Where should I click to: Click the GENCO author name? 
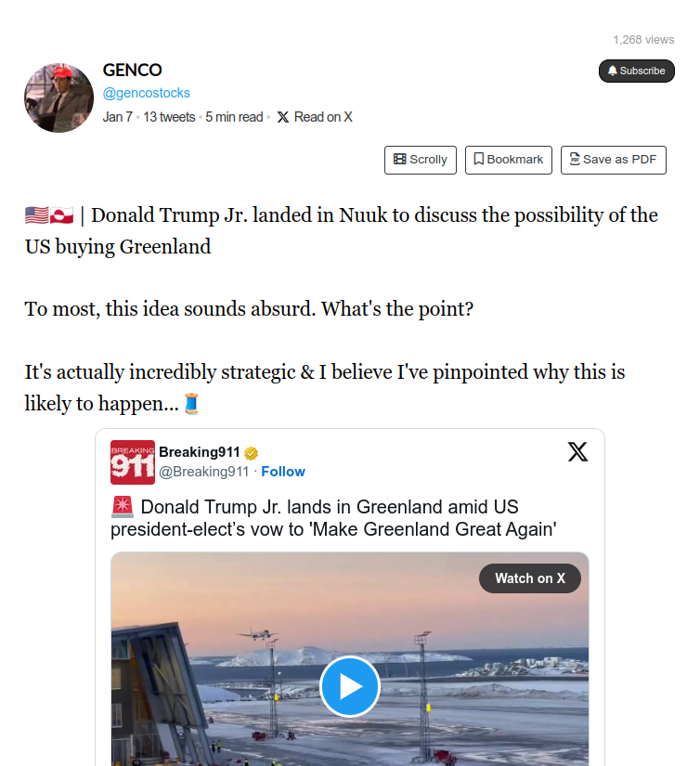point(132,71)
